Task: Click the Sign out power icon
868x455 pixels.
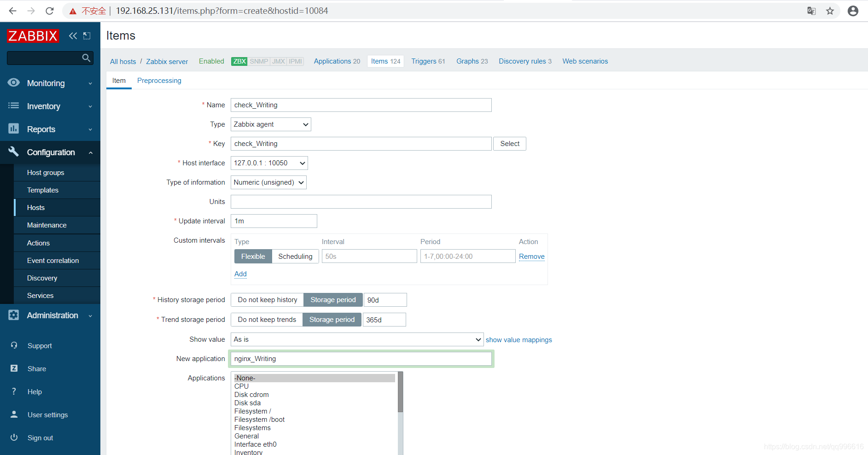Action: [x=14, y=437]
